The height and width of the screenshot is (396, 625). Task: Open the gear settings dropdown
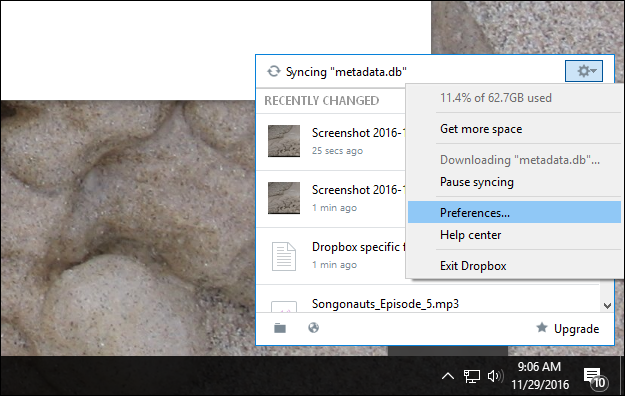(584, 71)
